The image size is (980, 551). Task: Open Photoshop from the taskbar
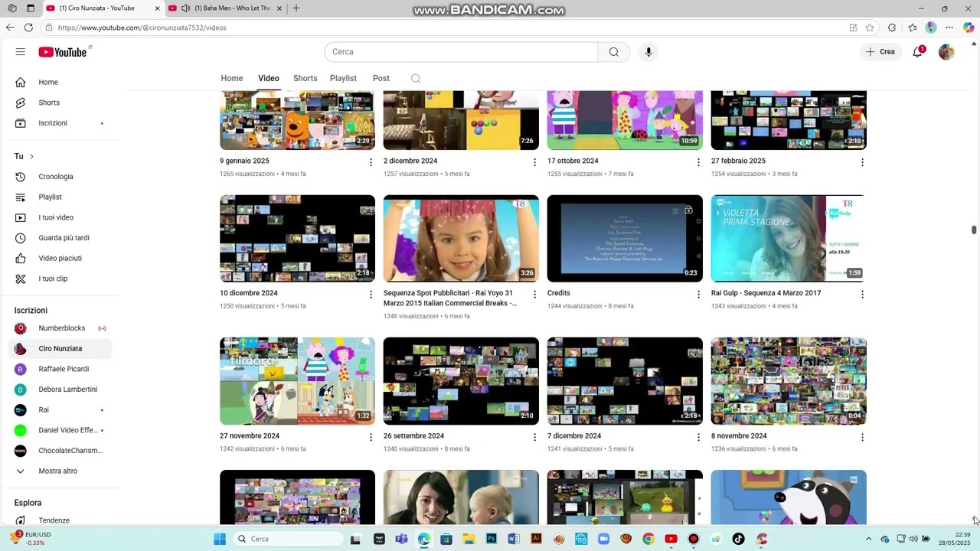492,539
